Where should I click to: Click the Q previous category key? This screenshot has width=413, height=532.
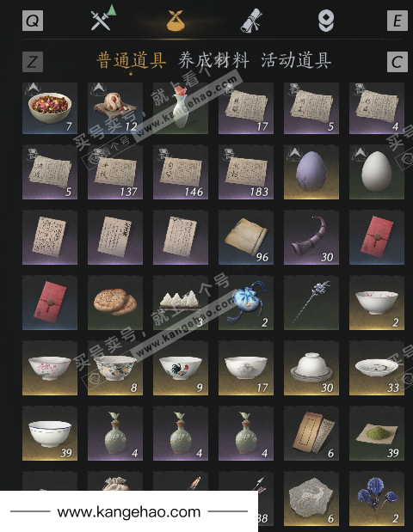click(x=33, y=21)
